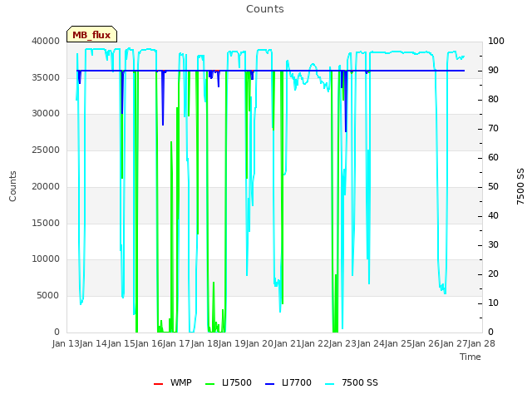Click the 10000 tick on left axis
Viewport: 532px width, 399px height.
(x=46, y=259)
